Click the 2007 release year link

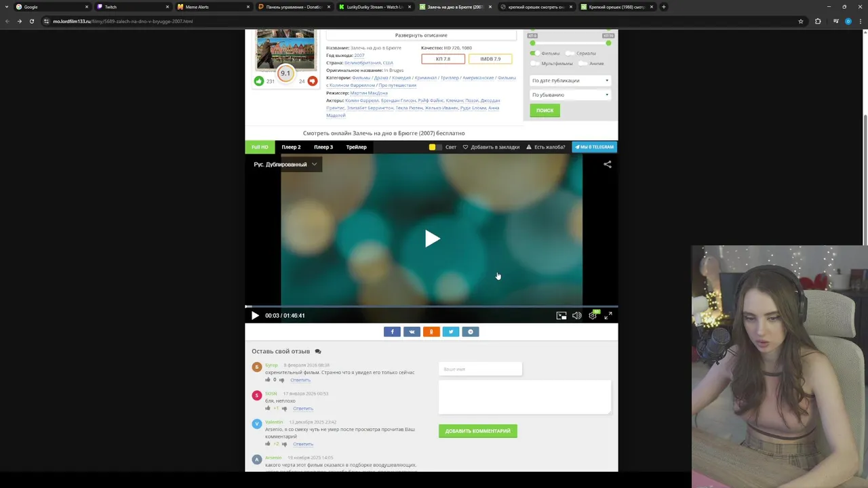point(359,56)
